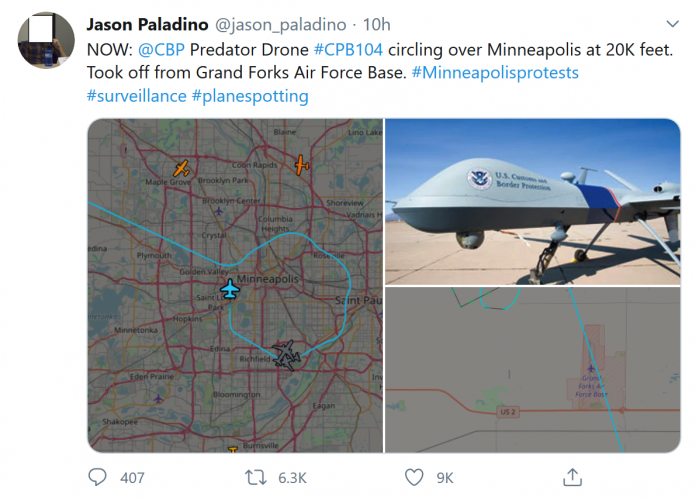Click Jason Paladino's profile avatar
700x500 pixels.
tap(44, 40)
